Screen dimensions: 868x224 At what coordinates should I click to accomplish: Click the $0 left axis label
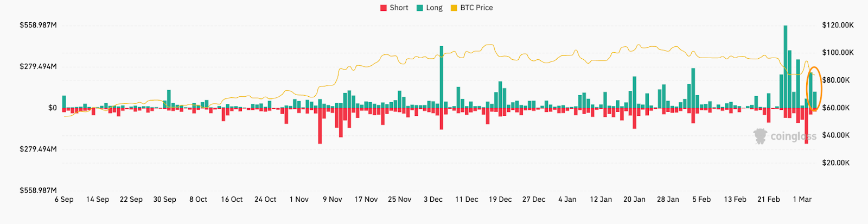52,108
